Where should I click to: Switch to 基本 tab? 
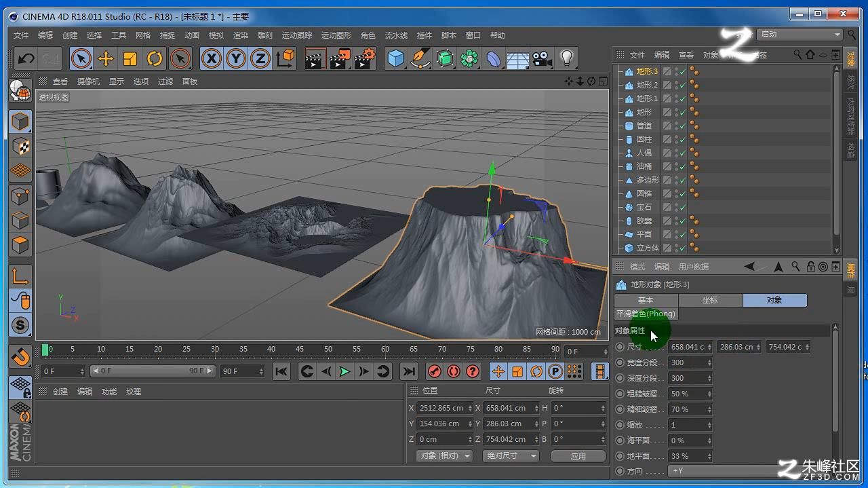(646, 300)
